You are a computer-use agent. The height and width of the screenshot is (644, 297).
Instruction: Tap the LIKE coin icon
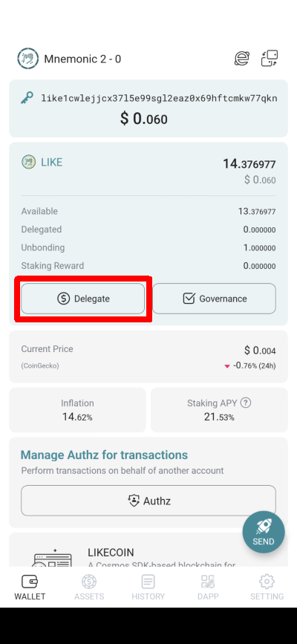(27, 162)
